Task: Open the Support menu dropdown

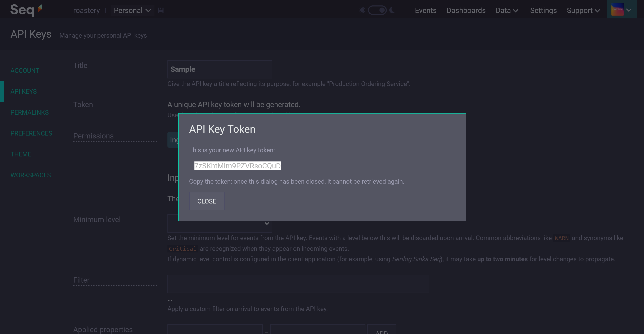Action: (583, 10)
